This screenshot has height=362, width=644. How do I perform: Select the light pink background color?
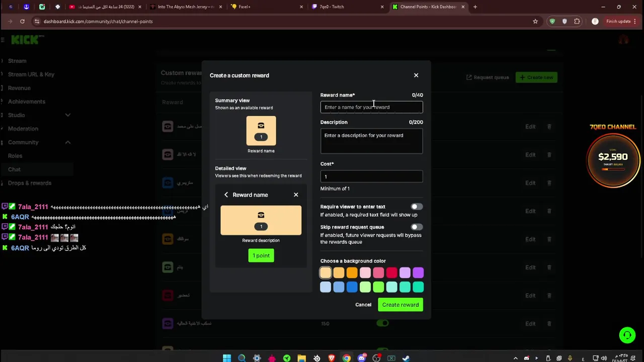tap(365, 273)
